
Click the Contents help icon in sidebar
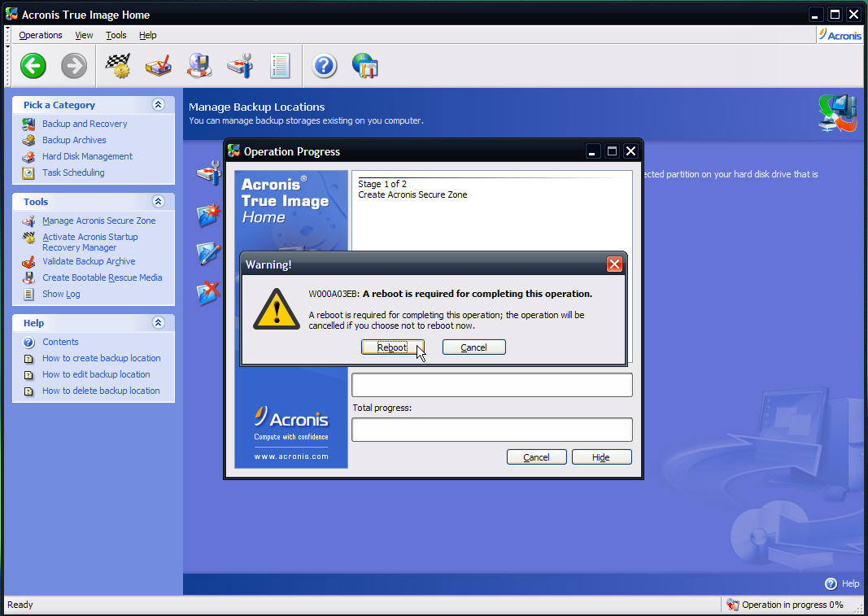click(x=28, y=343)
